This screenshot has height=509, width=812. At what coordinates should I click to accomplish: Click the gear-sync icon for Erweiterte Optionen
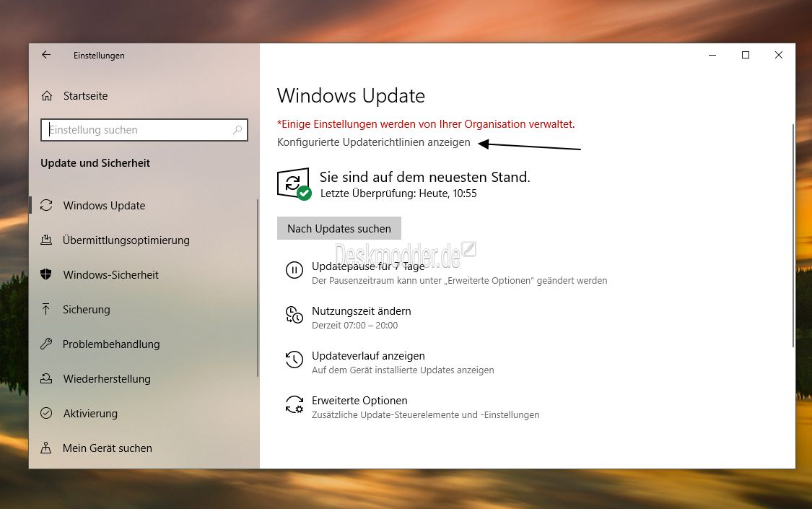[294, 404]
